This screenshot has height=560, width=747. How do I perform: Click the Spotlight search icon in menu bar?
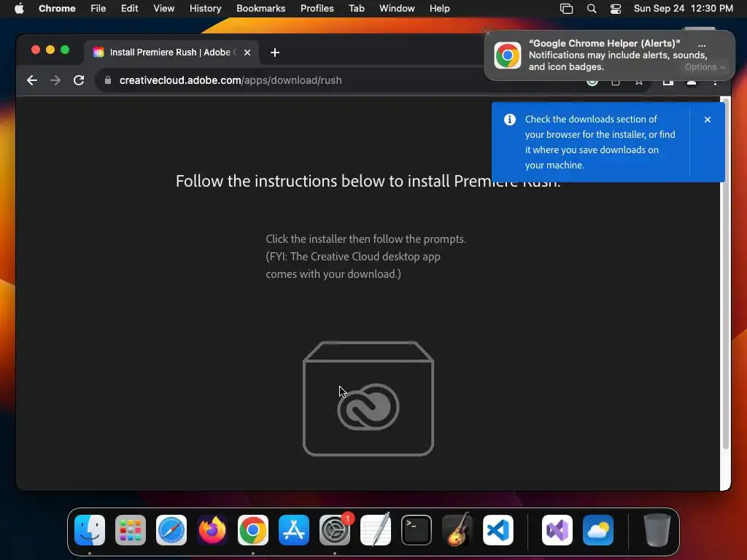[591, 9]
